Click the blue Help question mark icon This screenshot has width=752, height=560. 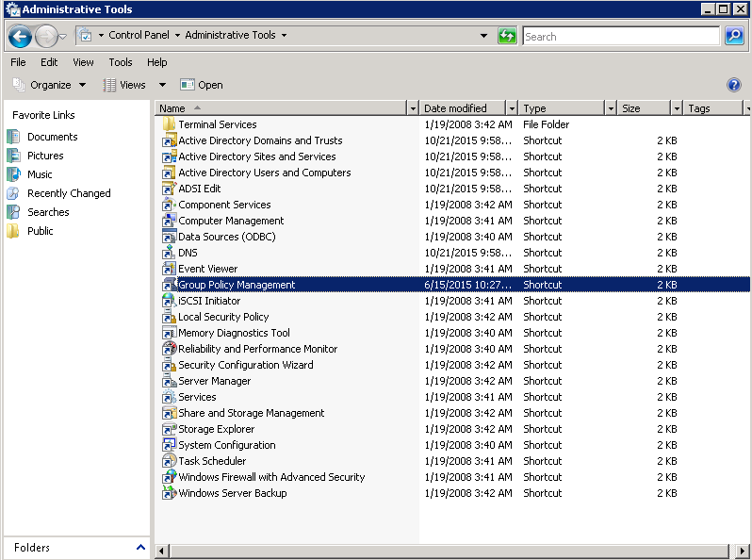tap(734, 85)
